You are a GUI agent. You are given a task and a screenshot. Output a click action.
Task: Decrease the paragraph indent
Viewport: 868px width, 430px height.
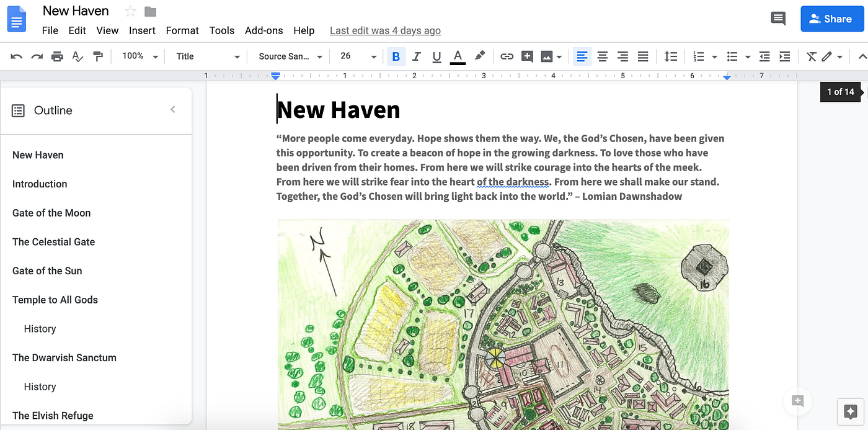[764, 56]
